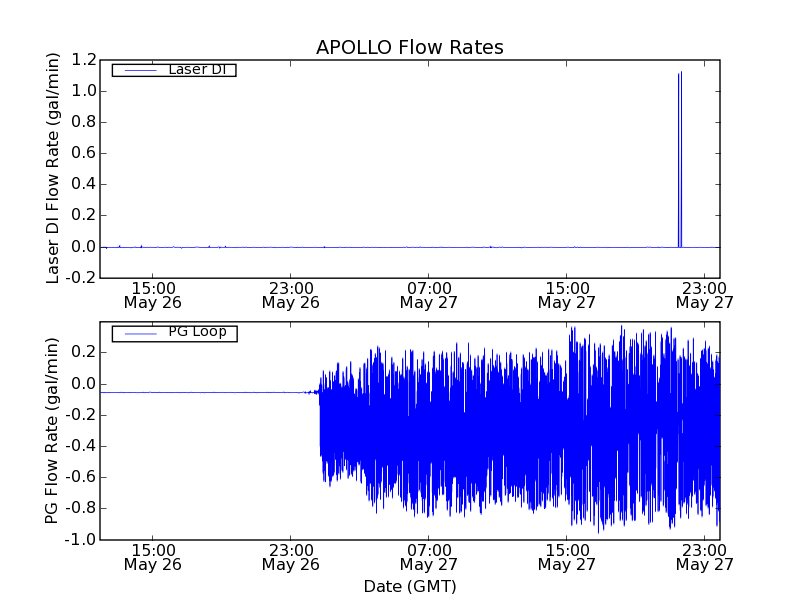The width and height of the screenshot is (800, 600).
Task: Click the 15:00 May 26 label under top plot
Action: pos(153,293)
